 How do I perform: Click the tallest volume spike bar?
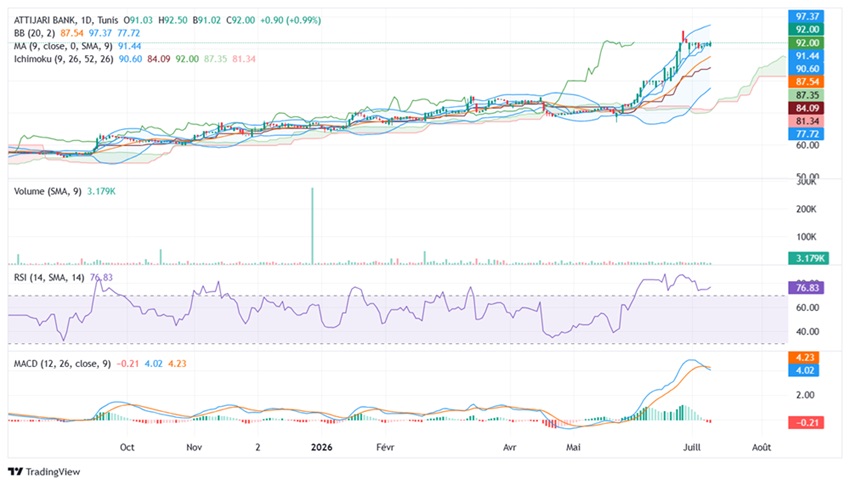(312, 226)
